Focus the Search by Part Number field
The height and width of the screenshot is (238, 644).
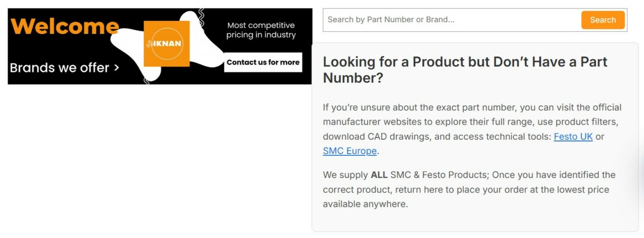(x=451, y=20)
